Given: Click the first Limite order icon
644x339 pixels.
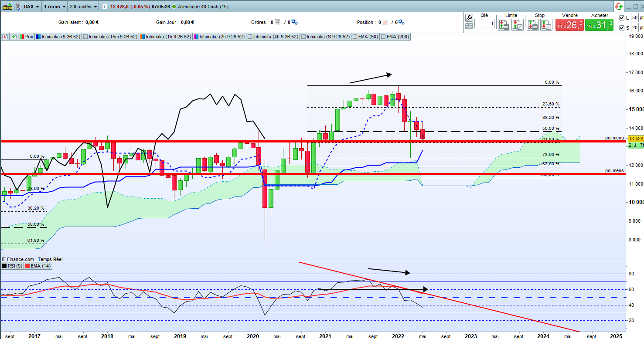Looking at the screenshot, I should [504, 24].
